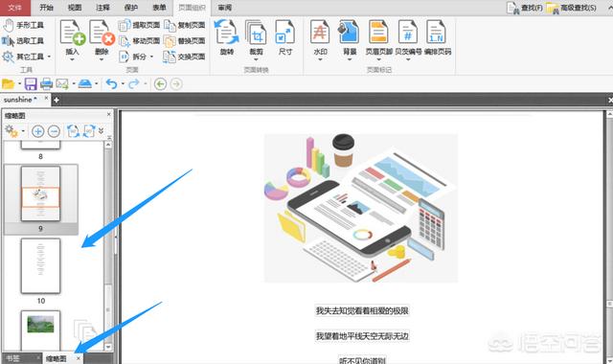This screenshot has height=364, width=613.
Task: Open the 文件 menu
Action: [x=15, y=8]
